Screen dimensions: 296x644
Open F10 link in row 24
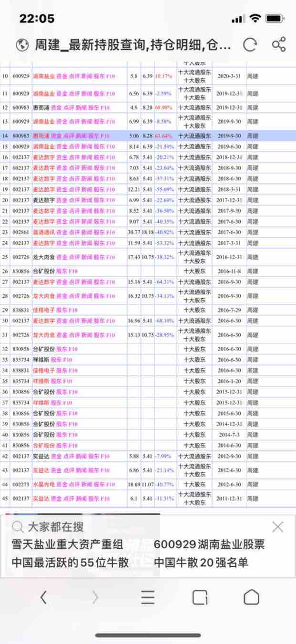(111, 243)
